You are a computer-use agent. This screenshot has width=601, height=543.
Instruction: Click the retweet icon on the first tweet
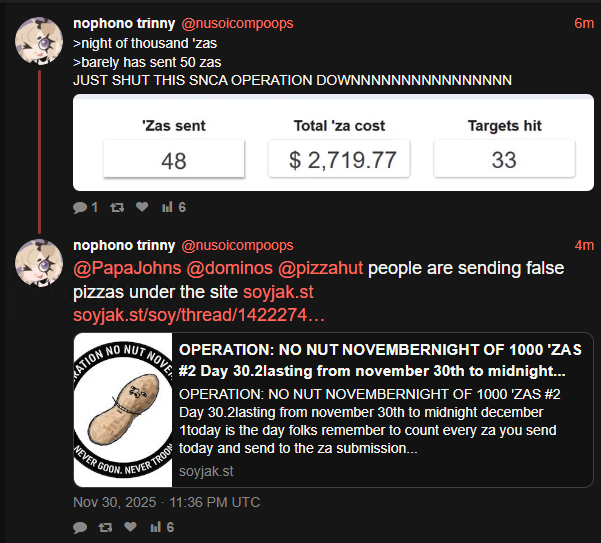coord(116,207)
